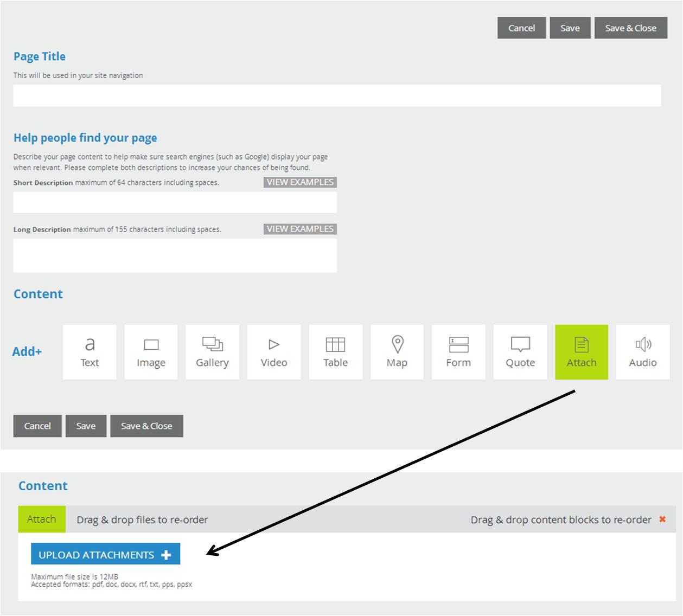Click the Attach label in the Content section
Image resolution: width=683 pixels, height=616 pixels.
(x=41, y=519)
